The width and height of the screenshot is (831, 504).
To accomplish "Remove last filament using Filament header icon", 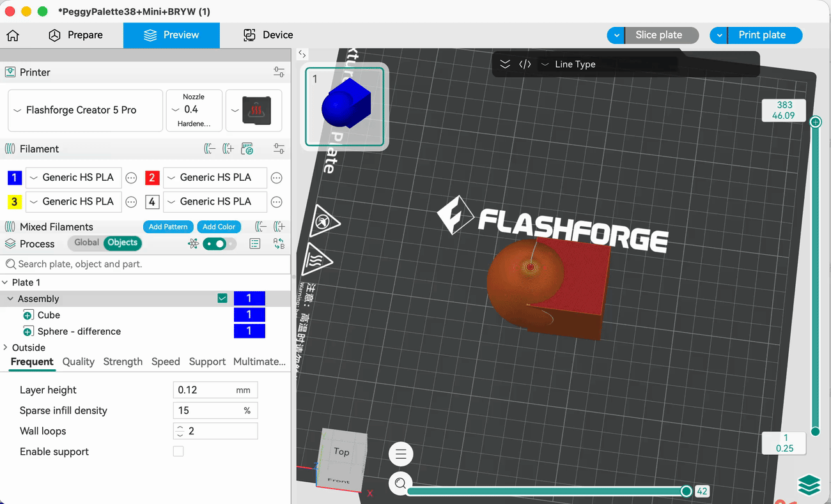I will click(x=210, y=149).
